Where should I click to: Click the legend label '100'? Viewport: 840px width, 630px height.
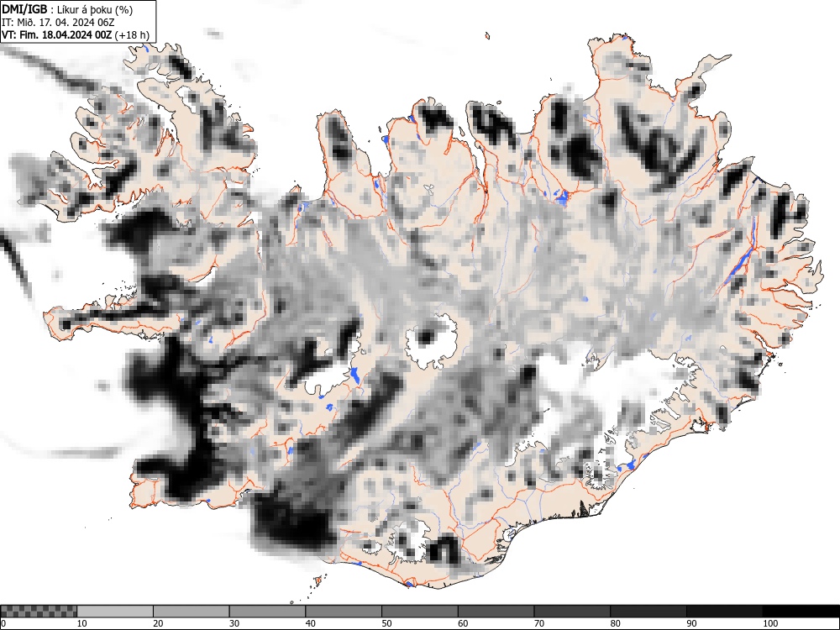tap(770, 623)
